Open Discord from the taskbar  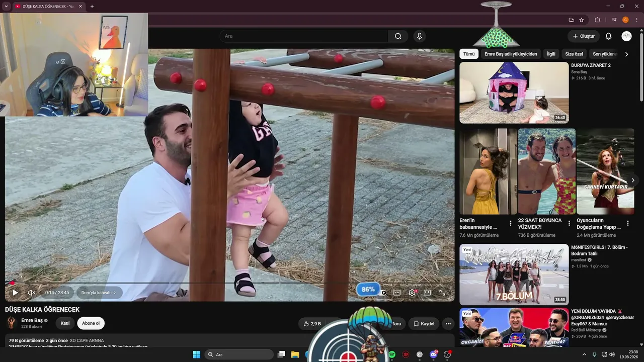click(434, 354)
